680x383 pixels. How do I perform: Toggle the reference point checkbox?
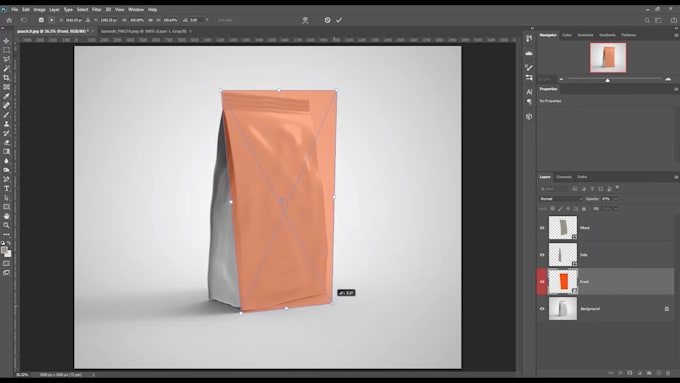(41, 20)
